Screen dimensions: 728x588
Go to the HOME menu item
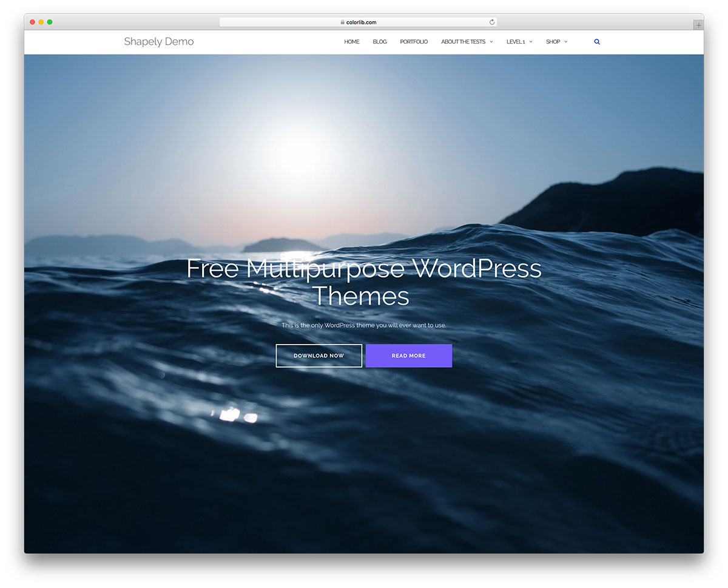coord(352,42)
